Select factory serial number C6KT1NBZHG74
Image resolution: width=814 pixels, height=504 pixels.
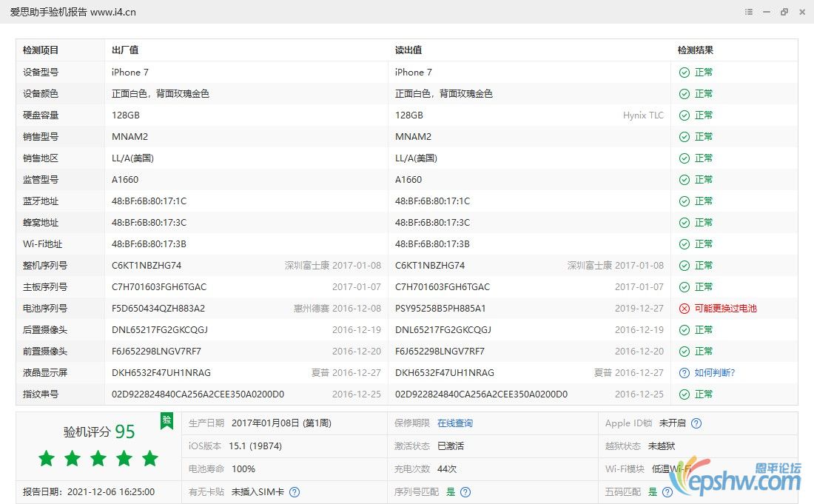point(147,265)
